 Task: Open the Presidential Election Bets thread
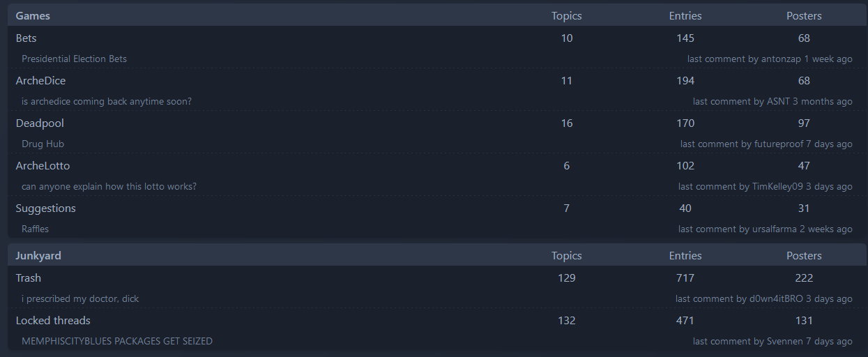pos(74,59)
